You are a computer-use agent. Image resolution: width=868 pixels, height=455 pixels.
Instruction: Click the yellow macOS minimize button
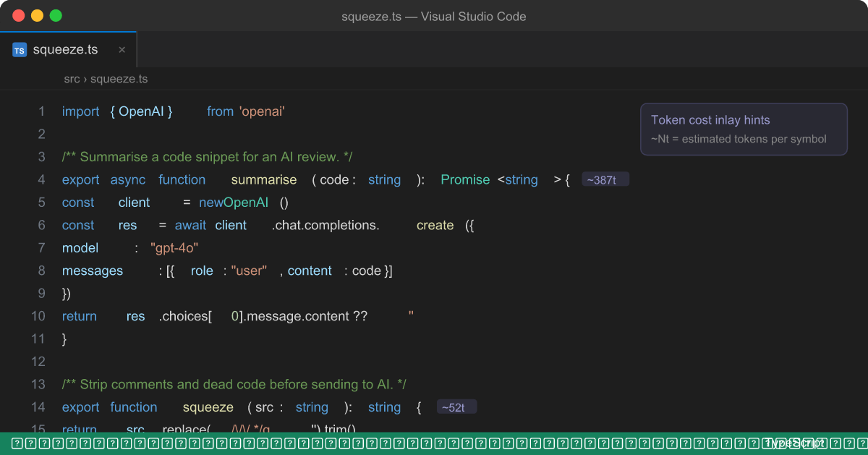[37, 16]
